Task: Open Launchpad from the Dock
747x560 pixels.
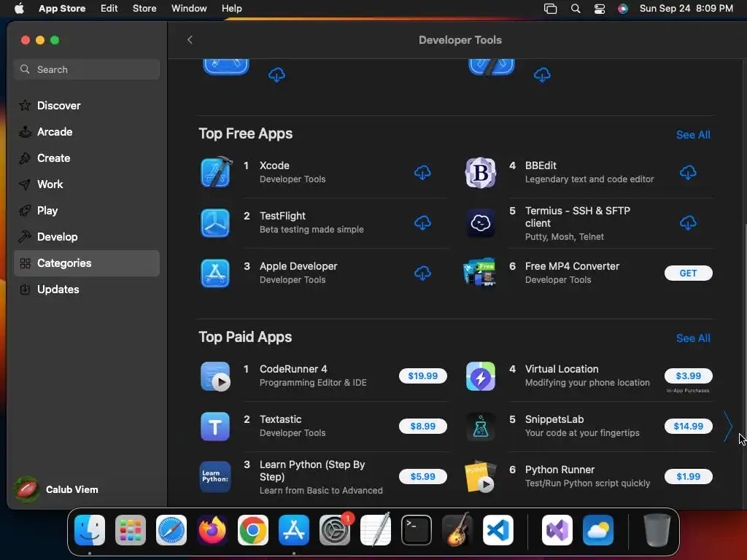Action: pyautogui.click(x=131, y=530)
